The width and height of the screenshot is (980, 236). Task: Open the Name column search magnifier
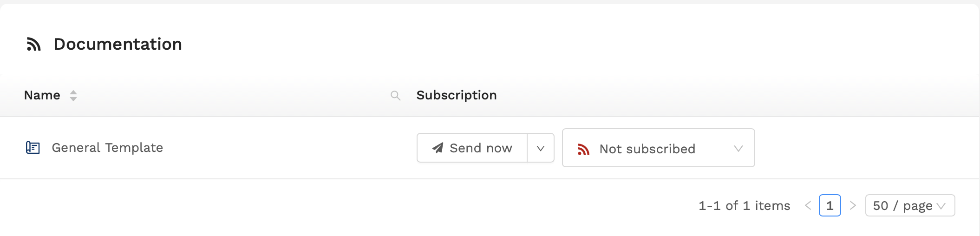pyautogui.click(x=396, y=96)
